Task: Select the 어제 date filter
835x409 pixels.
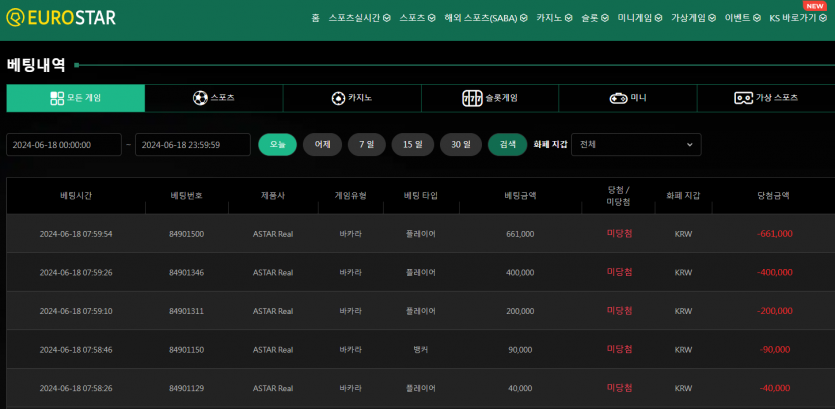Action: pyautogui.click(x=322, y=144)
